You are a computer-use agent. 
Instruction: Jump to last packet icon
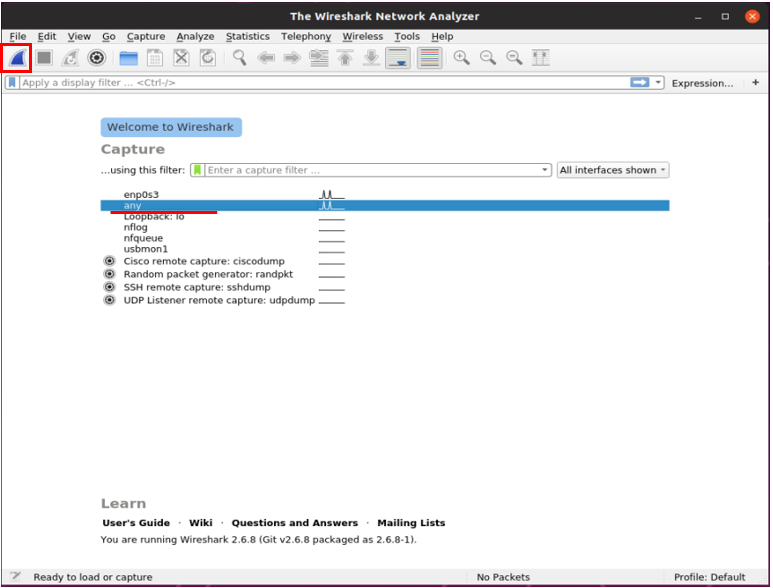pos(371,58)
